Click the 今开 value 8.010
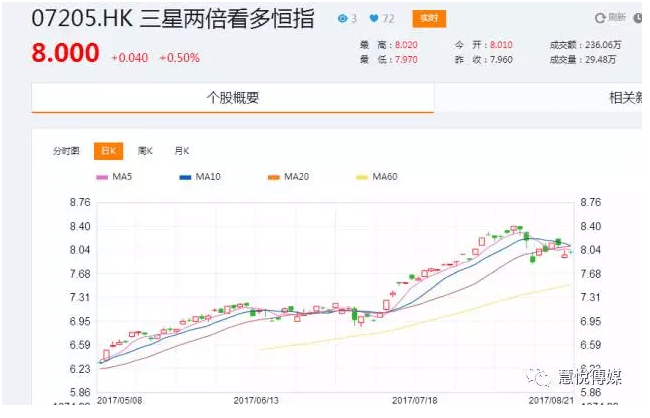 [x=501, y=45]
